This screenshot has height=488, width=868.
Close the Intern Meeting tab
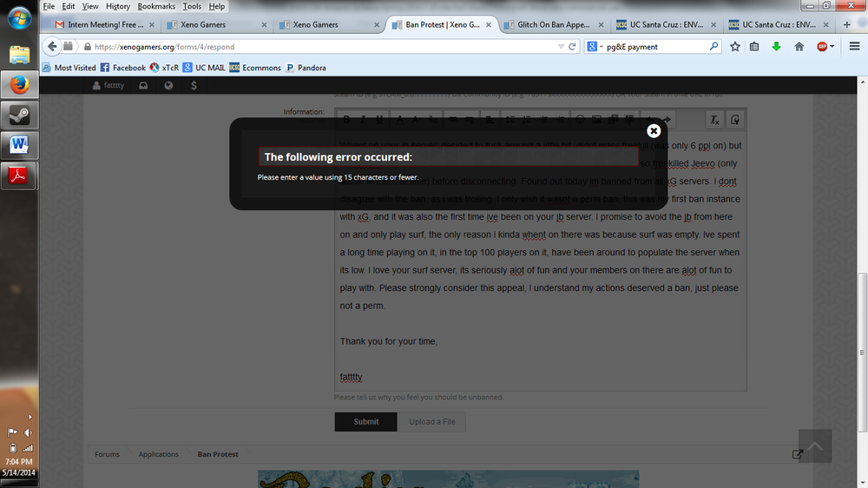[x=152, y=25]
